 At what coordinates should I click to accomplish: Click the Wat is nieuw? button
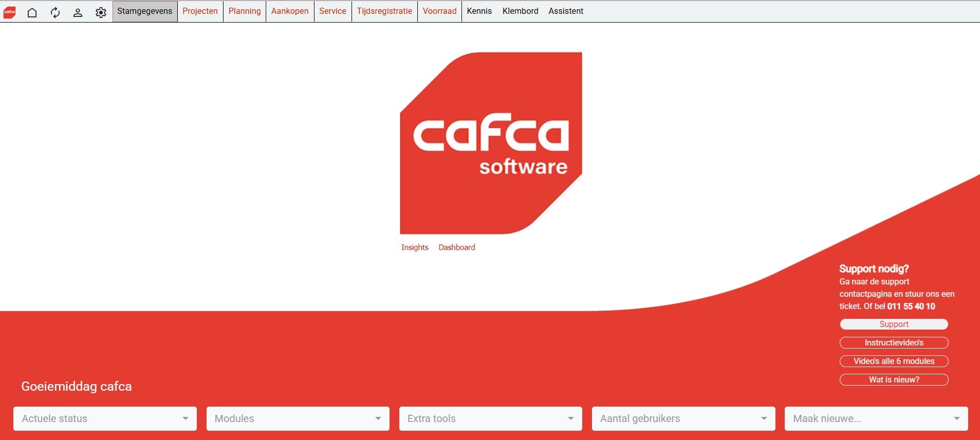[x=894, y=380]
